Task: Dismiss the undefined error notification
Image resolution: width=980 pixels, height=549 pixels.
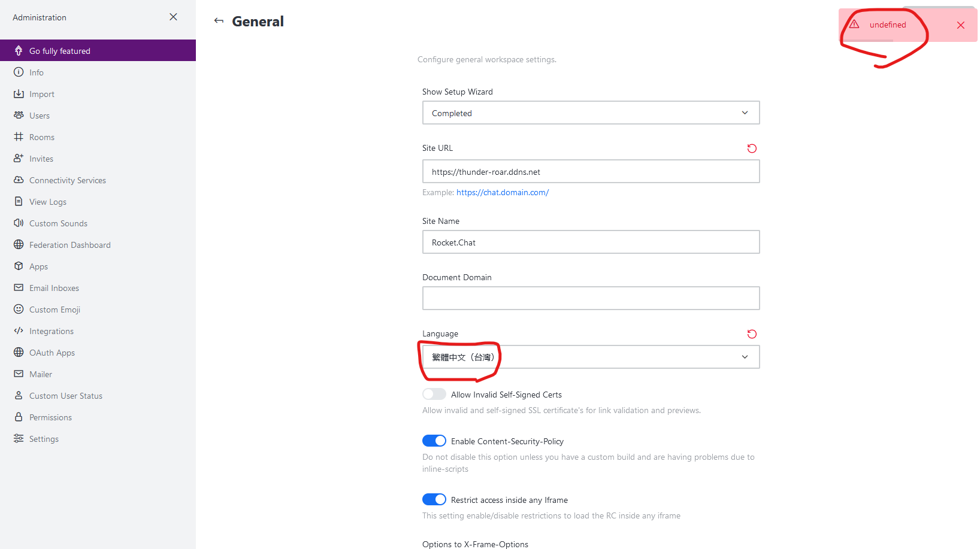Action: tap(961, 25)
